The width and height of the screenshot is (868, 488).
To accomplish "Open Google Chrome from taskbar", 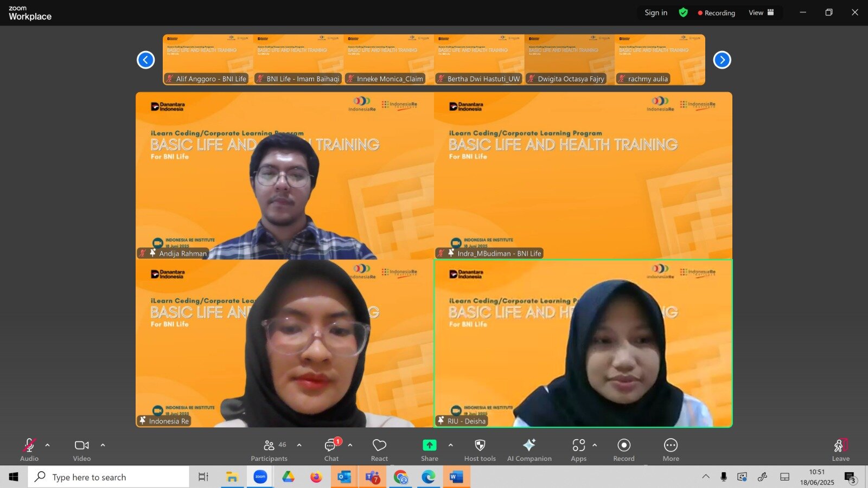I will tap(401, 477).
